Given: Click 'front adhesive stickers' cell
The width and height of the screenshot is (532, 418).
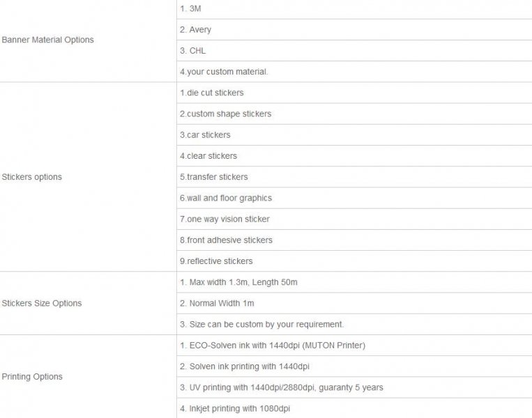Looking at the screenshot, I should (354, 240).
